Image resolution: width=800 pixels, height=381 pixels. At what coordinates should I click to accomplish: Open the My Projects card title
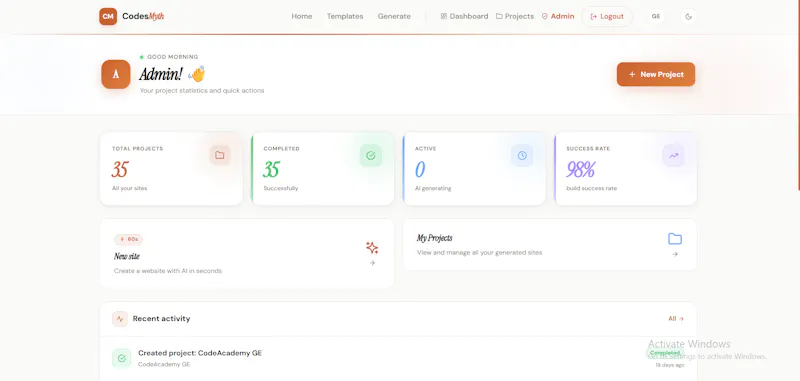(x=435, y=238)
